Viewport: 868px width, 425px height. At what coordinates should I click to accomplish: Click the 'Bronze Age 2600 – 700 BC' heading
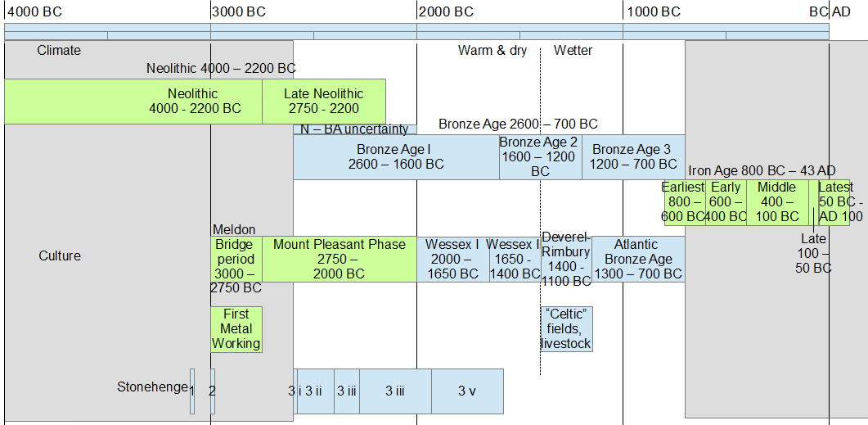(x=518, y=124)
